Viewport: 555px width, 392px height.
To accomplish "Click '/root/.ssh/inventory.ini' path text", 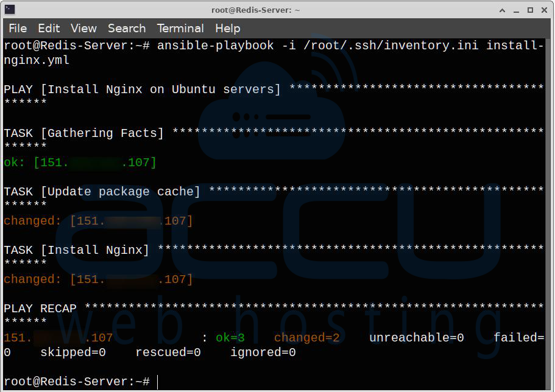I will point(391,46).
